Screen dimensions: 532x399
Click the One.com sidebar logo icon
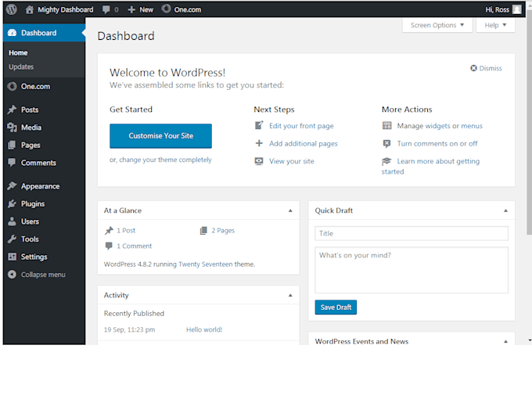point(12,87)
